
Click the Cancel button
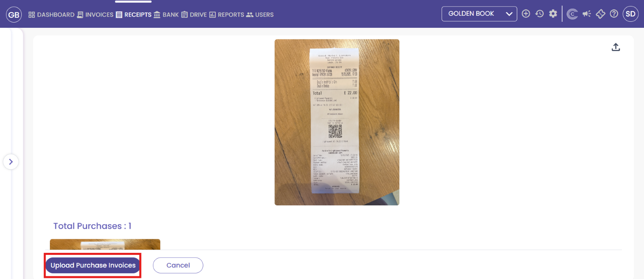click(178, 265)
